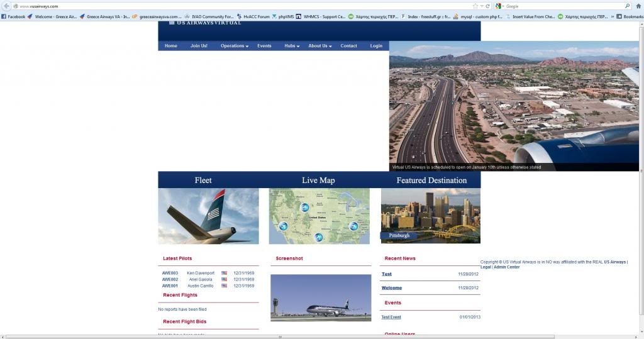644x339 pixels.
Task: Click the flag in Ken Davenport's row
Action: click(225, 273)
